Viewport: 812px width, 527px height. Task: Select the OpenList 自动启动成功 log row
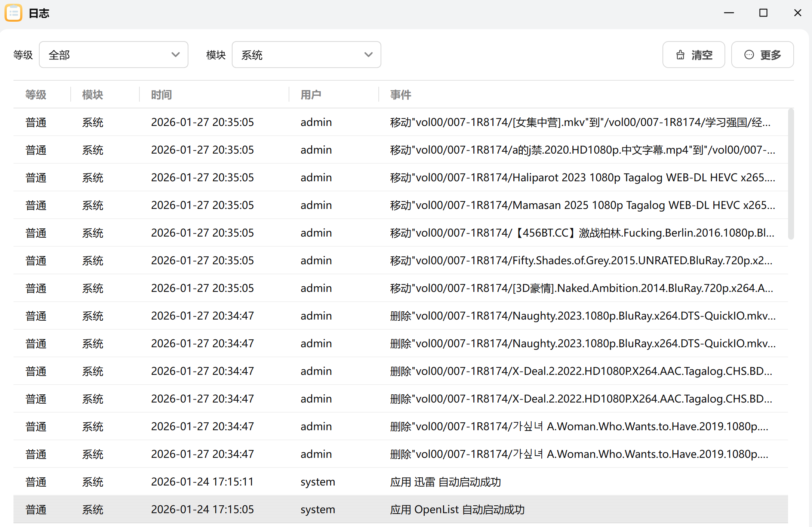(x=400, y=509)
